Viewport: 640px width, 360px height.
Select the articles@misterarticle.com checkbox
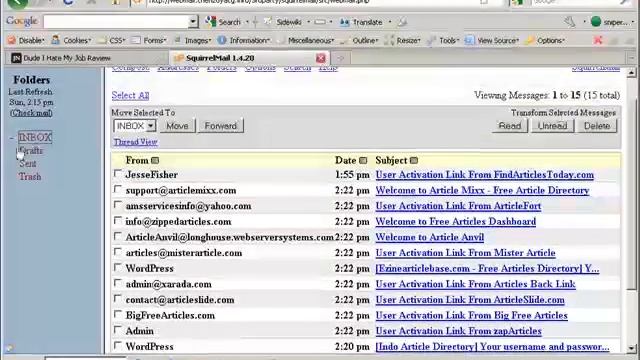pyautogui.click(x=118, y=252)
